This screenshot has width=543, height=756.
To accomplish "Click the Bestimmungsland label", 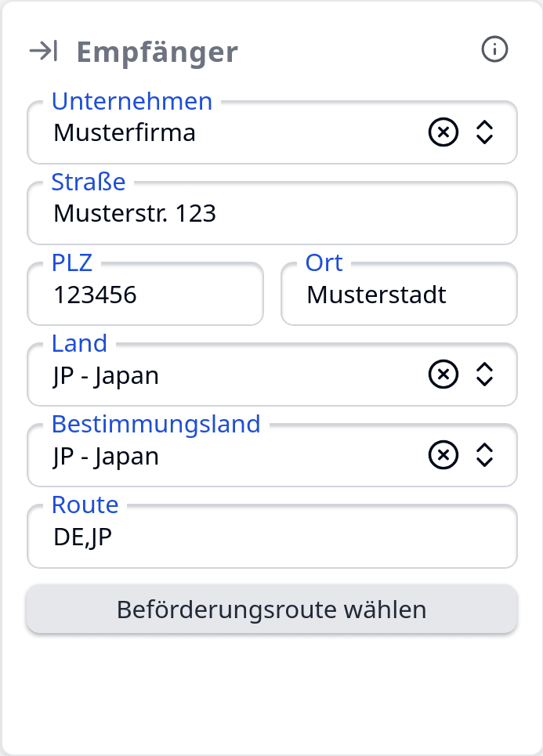I will [x=156, y=424].
